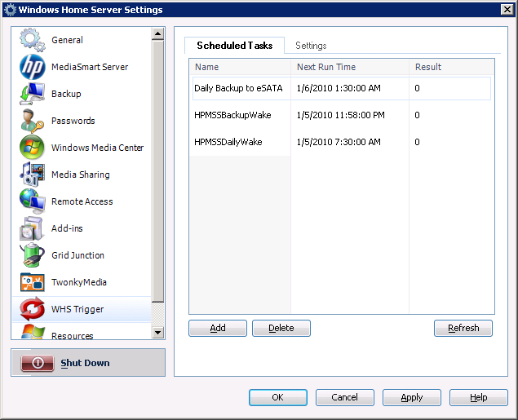Click the Delete button
This screenshot has width=518, height=420.
pos(281,328)
